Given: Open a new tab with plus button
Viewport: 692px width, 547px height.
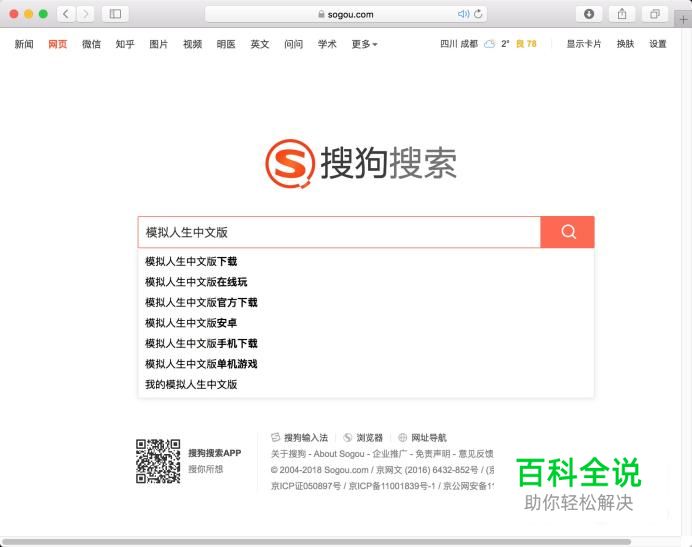Looking at the screenshot, I should (683, 19).
